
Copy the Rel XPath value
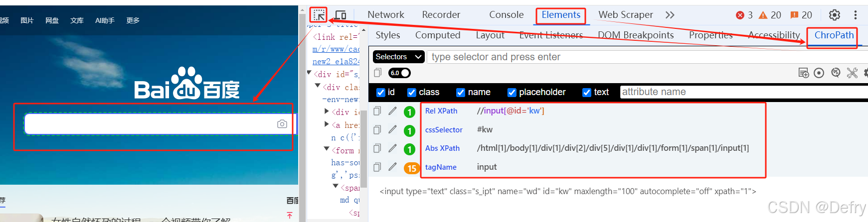(x=377, y=111)
